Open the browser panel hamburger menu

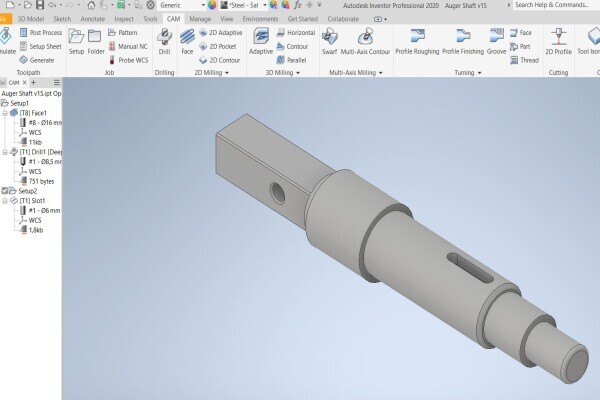click(57, 82)
